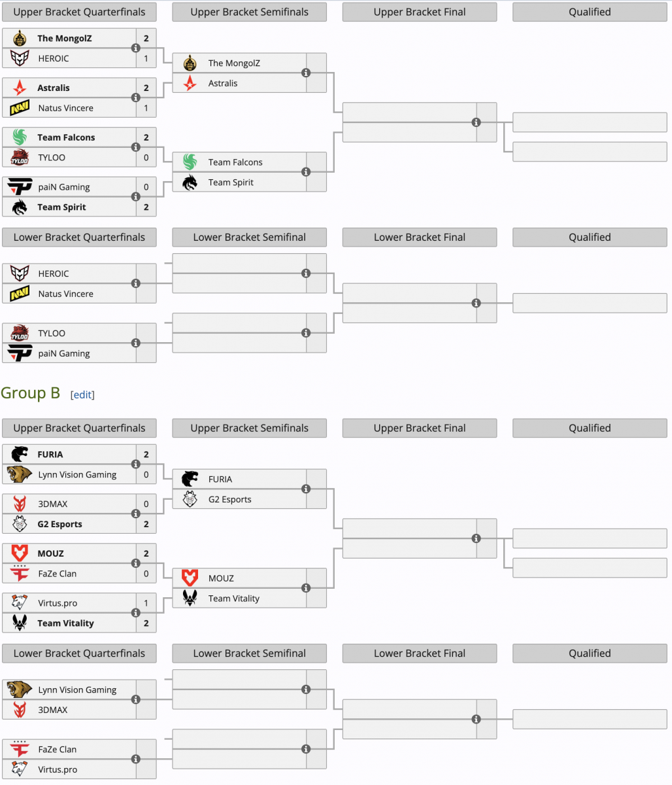Image resolution: width=672 pixels, height=785 pixels.
Task: Click the edit link next to Group B
Action: pyautogui.click(x=82, y=394)
